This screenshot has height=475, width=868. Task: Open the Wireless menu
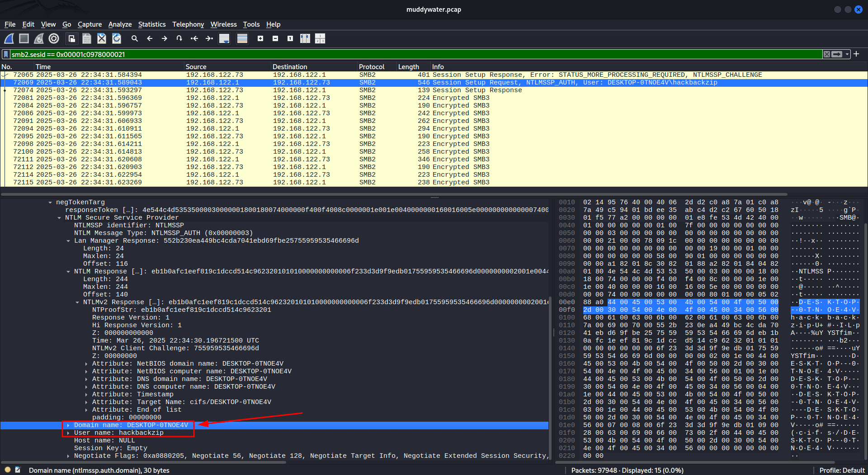point(223,24)
